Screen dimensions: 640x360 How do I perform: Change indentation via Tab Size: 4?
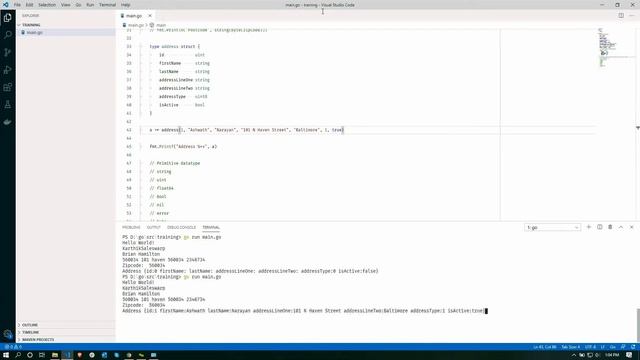coord(571,347)
